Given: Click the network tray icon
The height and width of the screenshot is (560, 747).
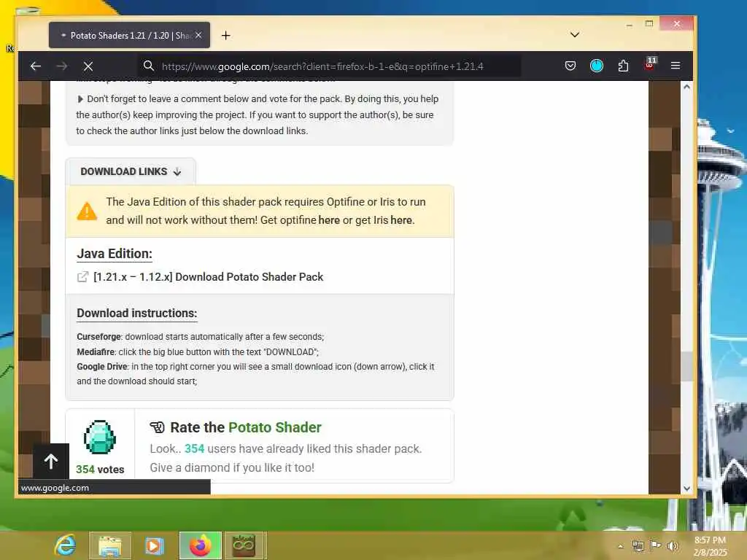Looking at the screenshot, I should pyautogui.click(x=638, y=546).
